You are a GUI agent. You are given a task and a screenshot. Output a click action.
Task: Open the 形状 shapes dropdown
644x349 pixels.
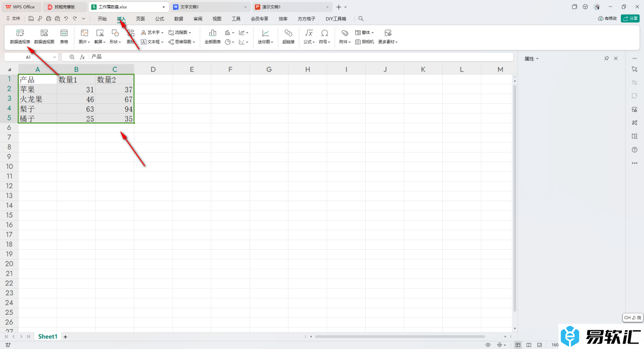pyautogui.click(x=115, y=37)
